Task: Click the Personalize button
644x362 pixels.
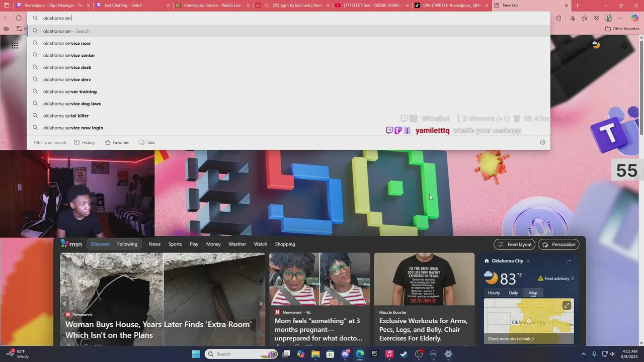Action: click(x=558, y=244)
